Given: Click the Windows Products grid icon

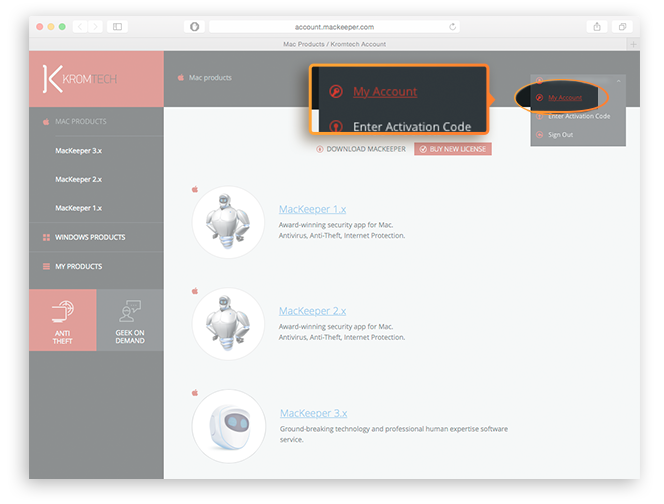Looking at the screenshot, I should tap(46, 237).
